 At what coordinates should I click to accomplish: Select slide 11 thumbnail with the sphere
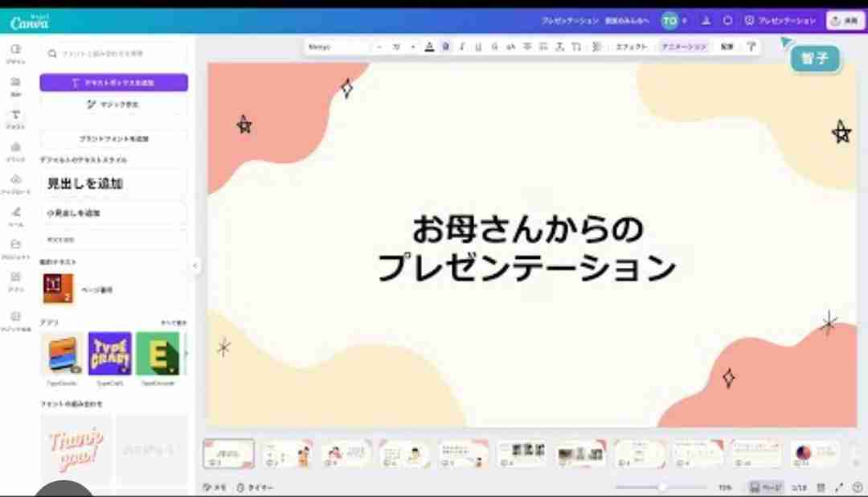pyautogui.click(x=816, y=454)
